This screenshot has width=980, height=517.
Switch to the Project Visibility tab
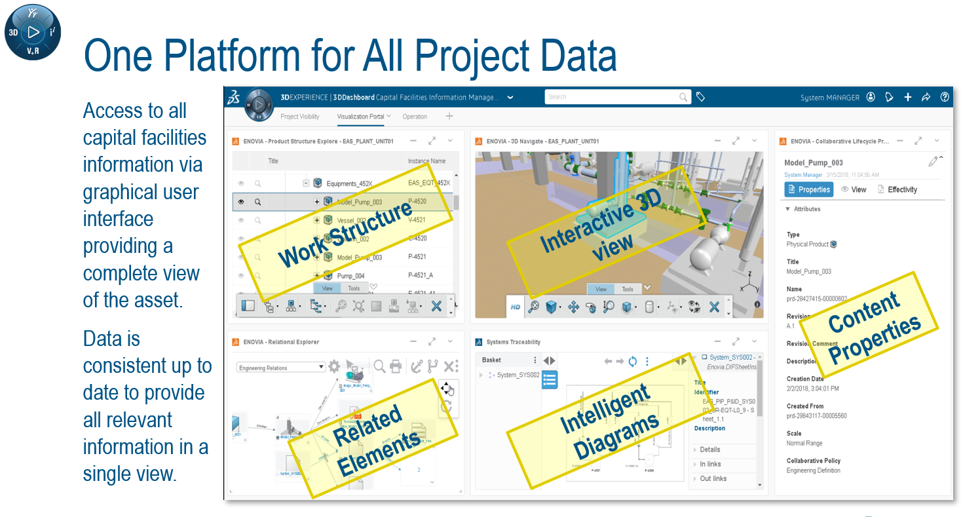300,117
